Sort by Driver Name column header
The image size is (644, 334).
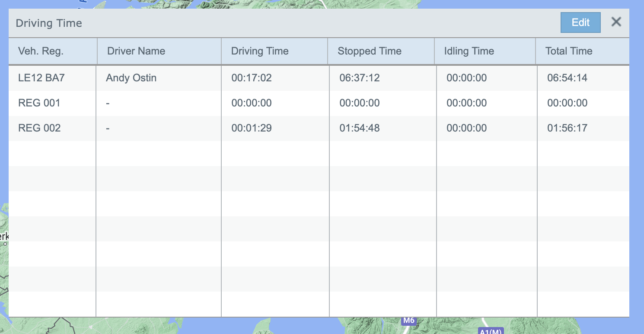point(136,51)
